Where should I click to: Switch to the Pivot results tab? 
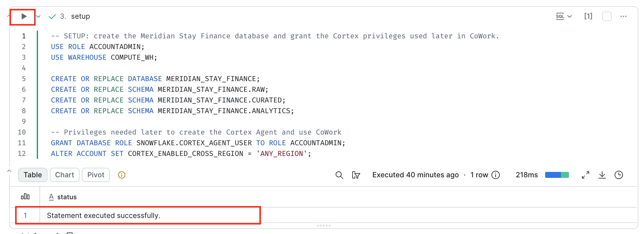coord(96,175)
